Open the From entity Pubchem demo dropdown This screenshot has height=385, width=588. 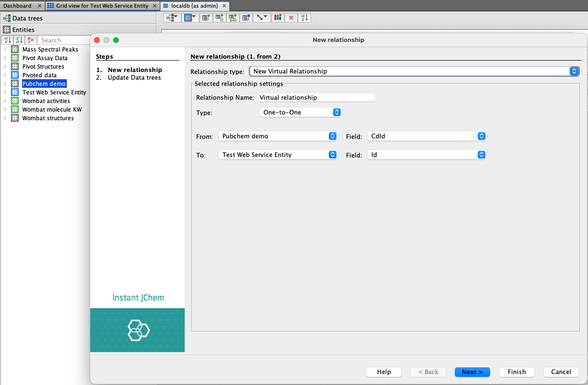click(x=278, y=136)
